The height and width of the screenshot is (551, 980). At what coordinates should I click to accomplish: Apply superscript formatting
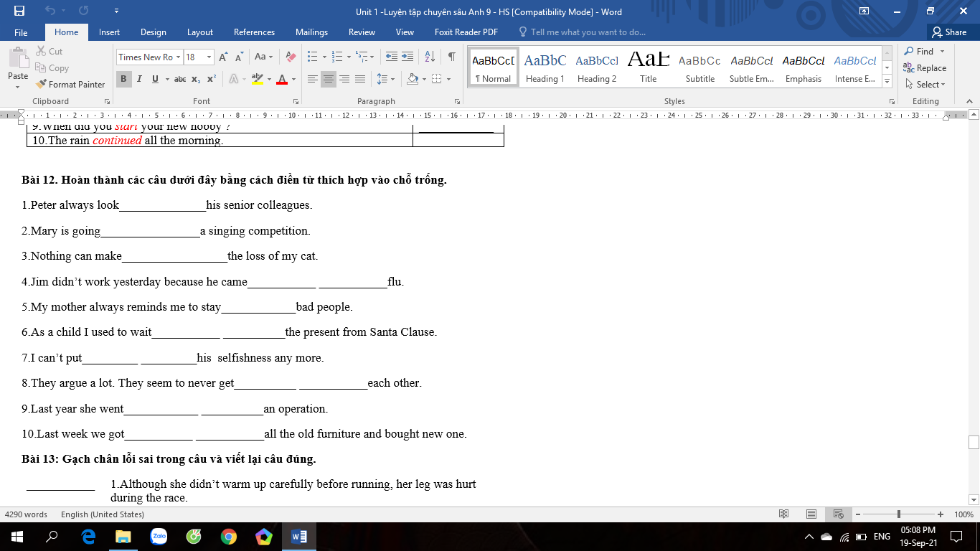coord(211,79)
